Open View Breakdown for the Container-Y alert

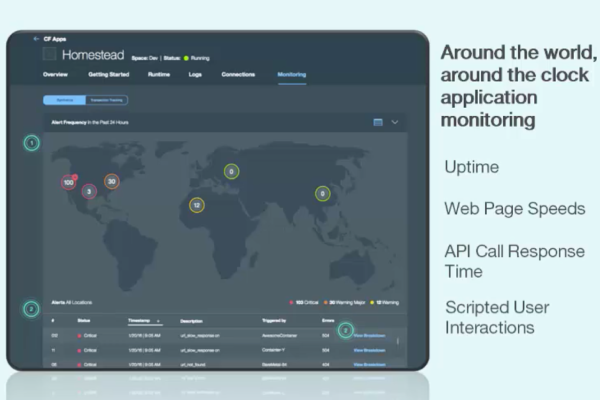tap(369, 350)
